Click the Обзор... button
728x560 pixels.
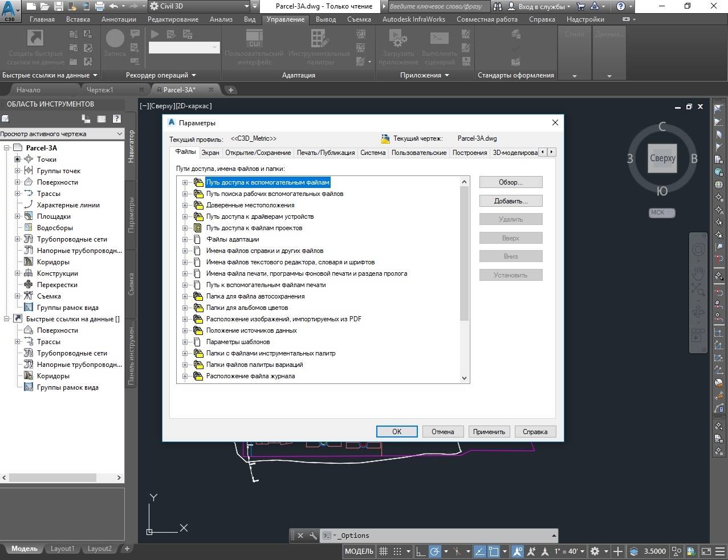[x=511, y=182]
